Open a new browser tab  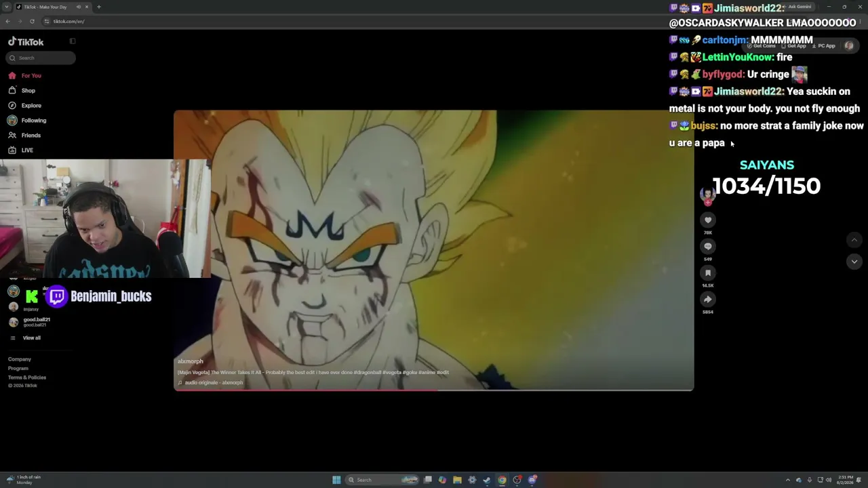click(x=98, y=7)
